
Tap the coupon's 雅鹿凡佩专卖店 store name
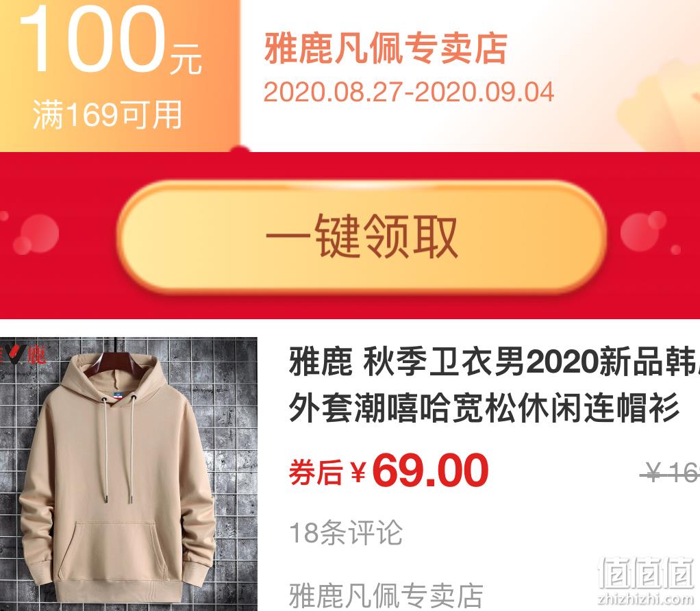click(386, 49)
